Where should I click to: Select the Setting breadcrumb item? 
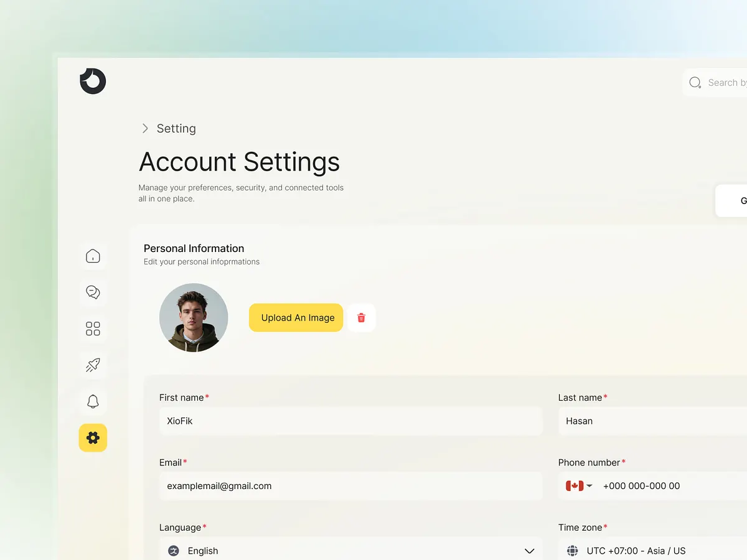pos(176,128)
